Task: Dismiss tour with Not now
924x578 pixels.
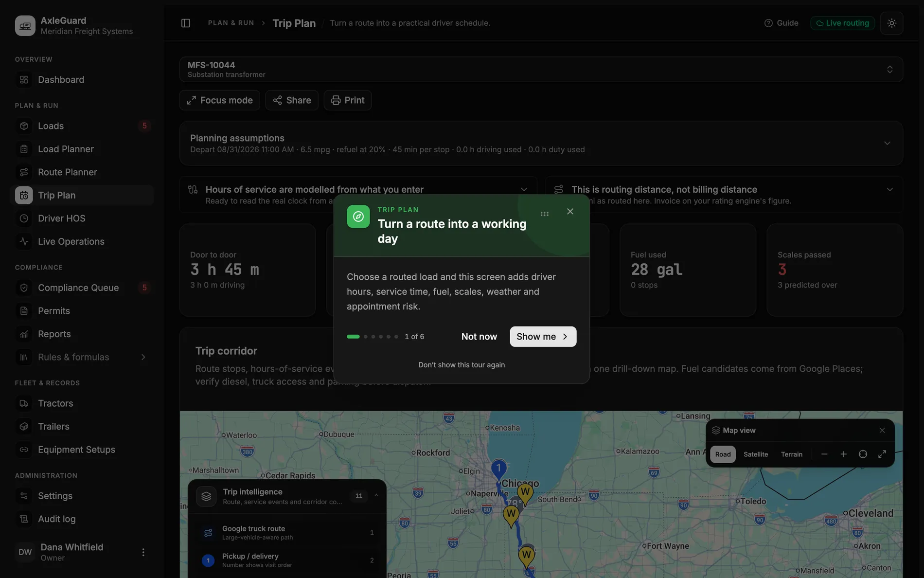Action: point(479,337)
